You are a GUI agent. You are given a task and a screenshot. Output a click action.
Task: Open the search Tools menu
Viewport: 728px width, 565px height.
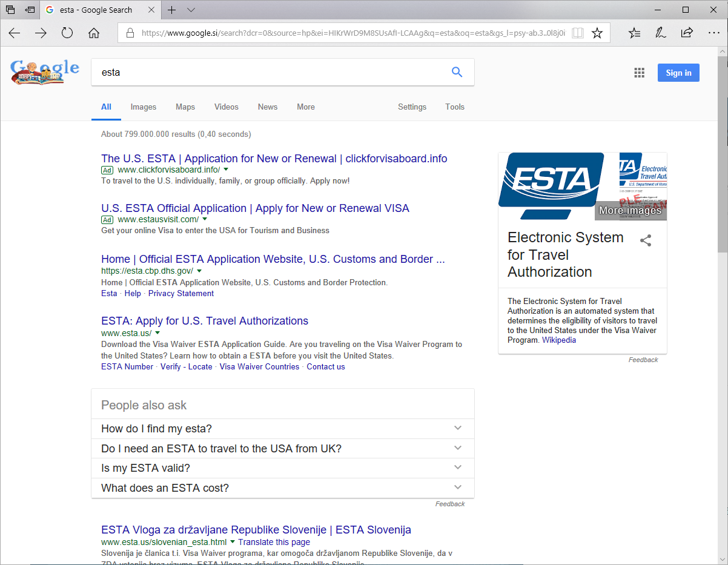pos(455,107)
